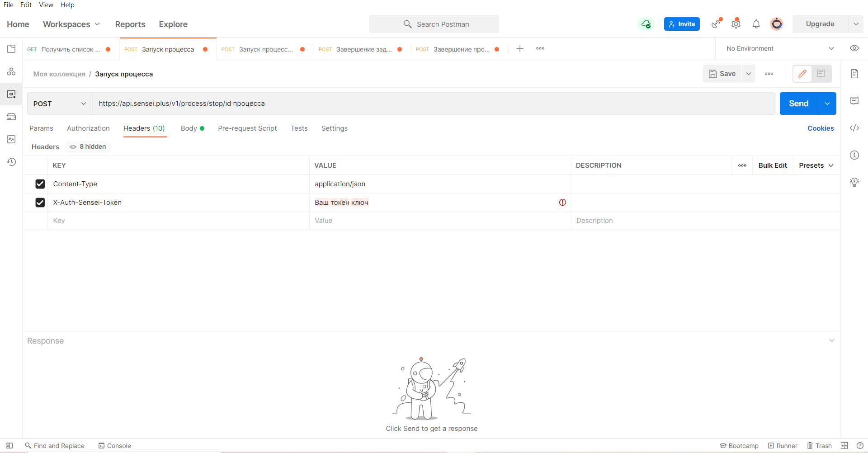Click the empty Key input cell
The width and height of the screenshot is (868, 453).
click(179, 221)
